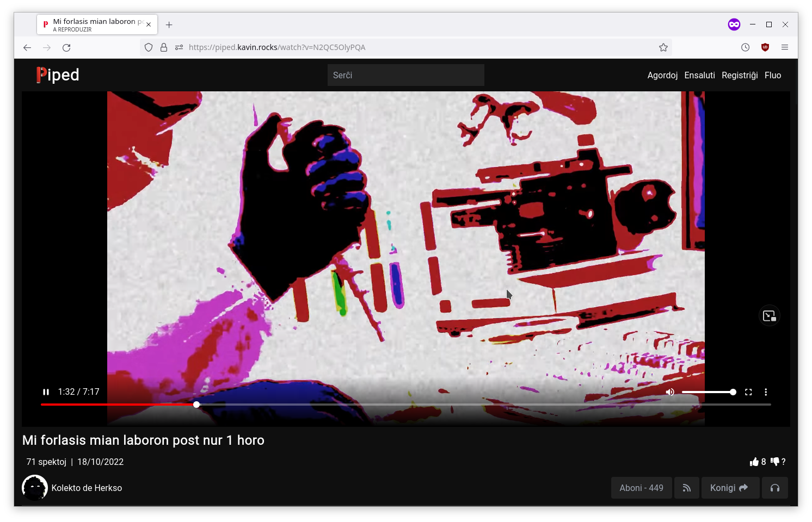Open uBlock Origin extension icon

[x=765, y=47]
